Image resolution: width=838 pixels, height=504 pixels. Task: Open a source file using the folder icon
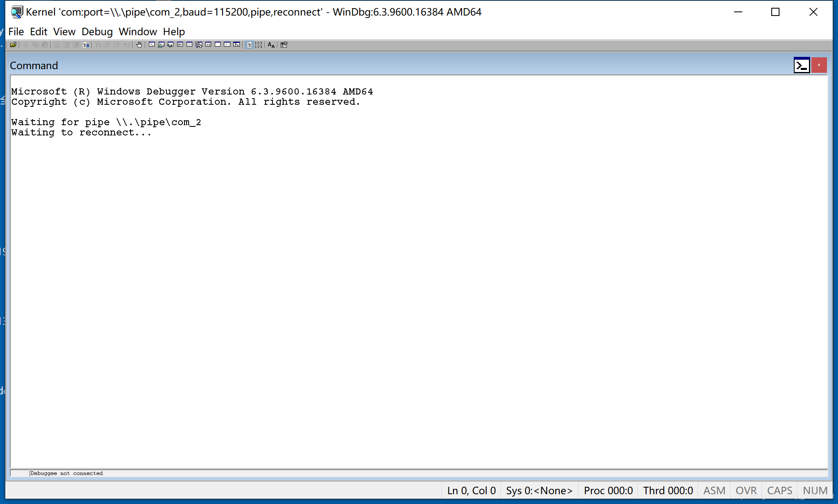(x=14, y=45)
